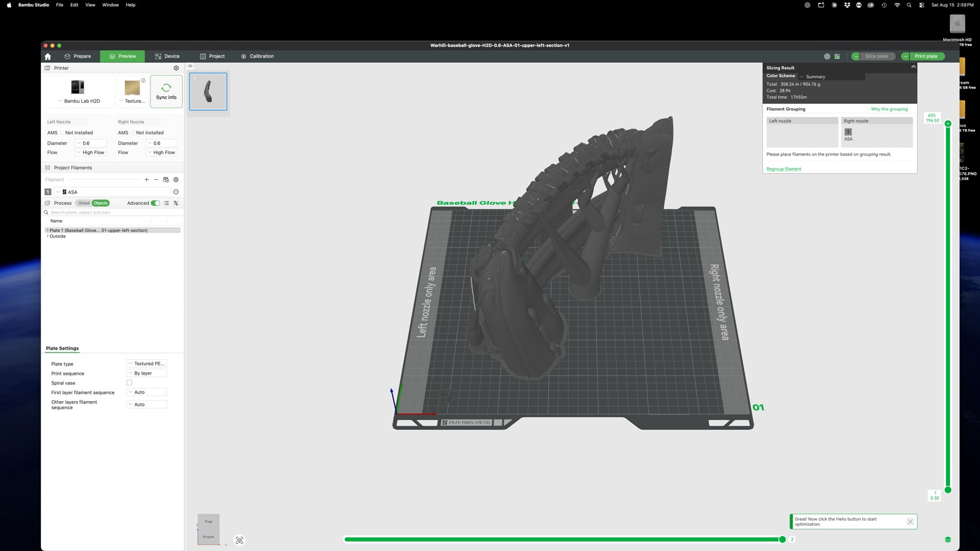This screenshot has width=980, height=551.
Task: Open the Help menu
Action: pos(130,5)
